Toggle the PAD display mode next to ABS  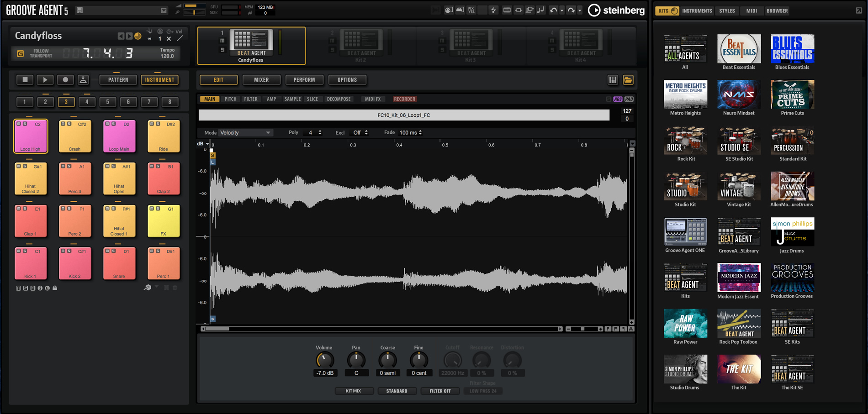pos(629,99)
